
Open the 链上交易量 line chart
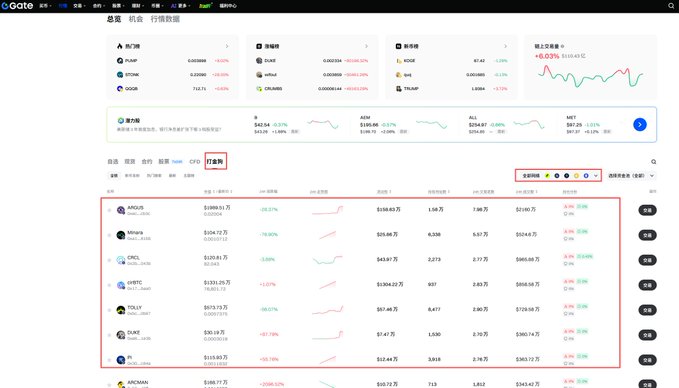point(591,76)
